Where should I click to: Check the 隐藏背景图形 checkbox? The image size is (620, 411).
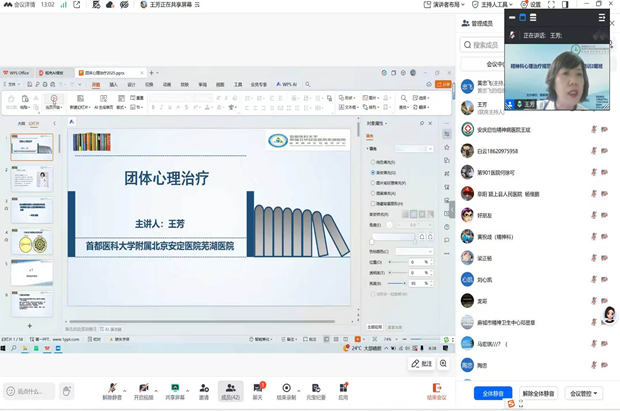pyautogui.click(x=372, y=203)
